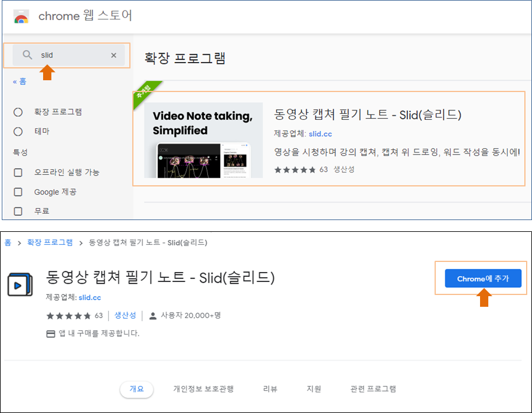This screenshot has width=532, height=413.
Task: Click '앱 내 구매를 제공합니다.' text
Action: click(x=99, y=333)
